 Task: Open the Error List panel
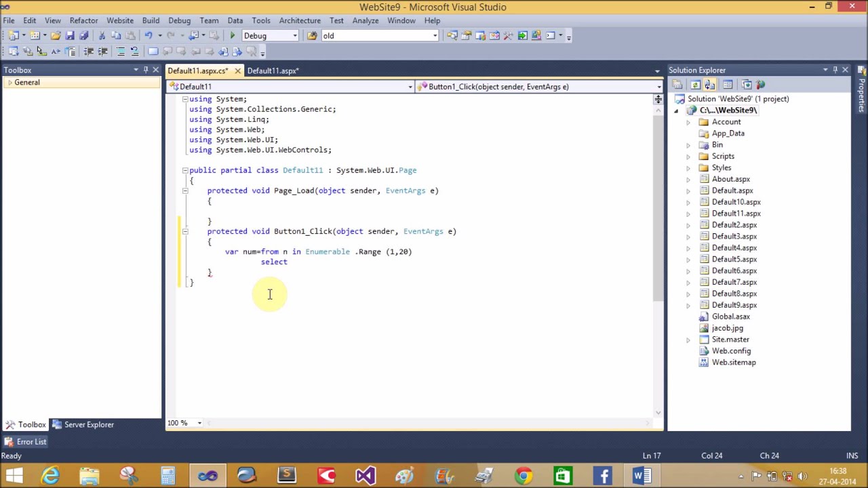pyautogui.click(x=25, y=442)
